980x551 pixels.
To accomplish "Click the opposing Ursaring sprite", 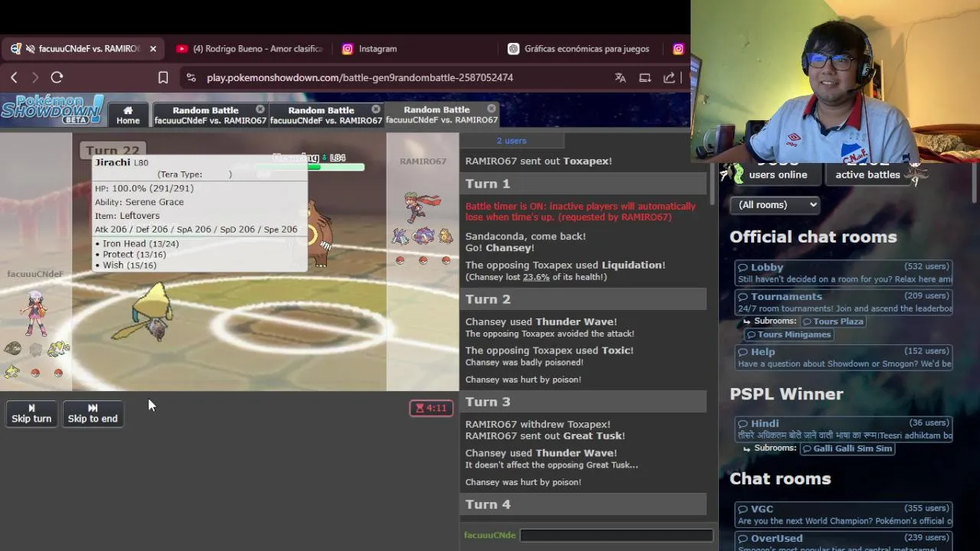I will click(x=319, y=234).
